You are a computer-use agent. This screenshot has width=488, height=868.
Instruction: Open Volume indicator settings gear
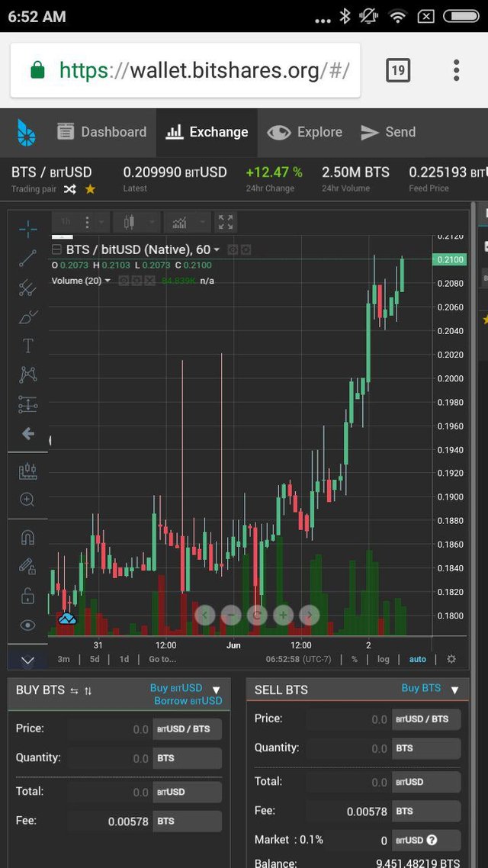point(136,281)
